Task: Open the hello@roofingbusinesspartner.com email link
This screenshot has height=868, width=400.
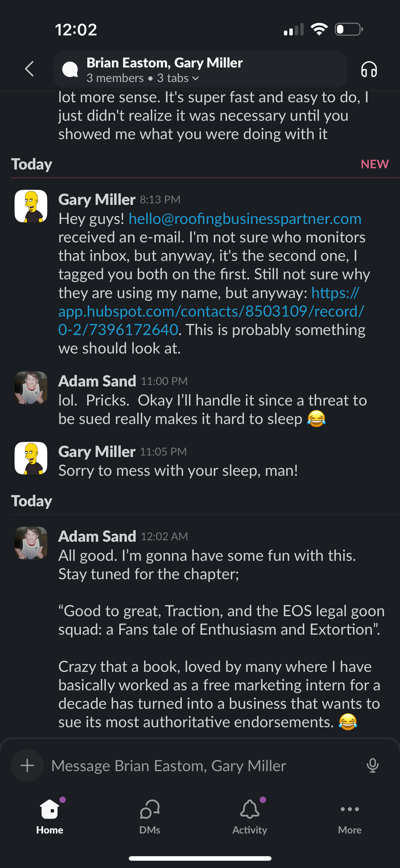Action: [x=245, y=219]
